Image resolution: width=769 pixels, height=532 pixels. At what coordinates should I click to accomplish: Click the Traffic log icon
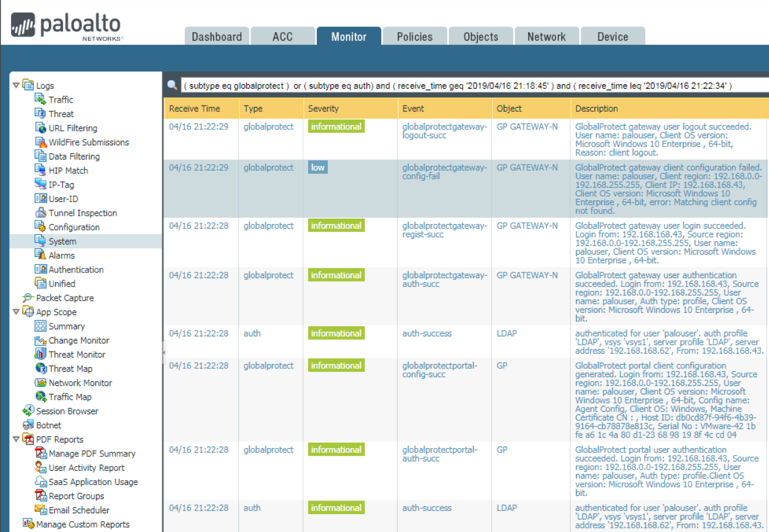click(40, 99)
